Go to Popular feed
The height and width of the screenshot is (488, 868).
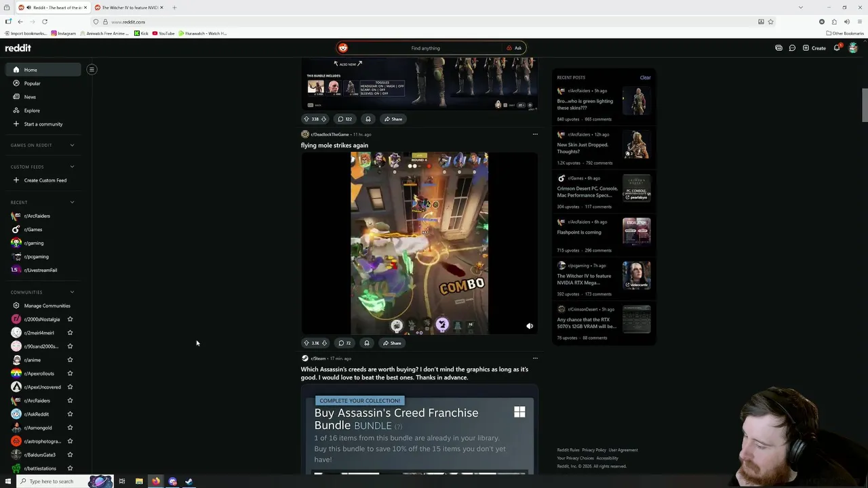tap(43, 83)
